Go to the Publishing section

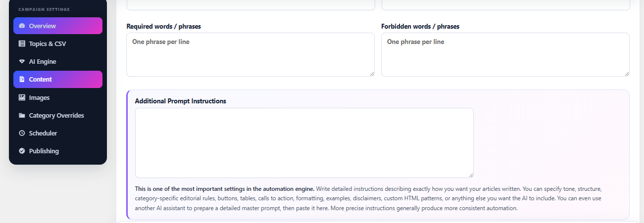(58, 151)
